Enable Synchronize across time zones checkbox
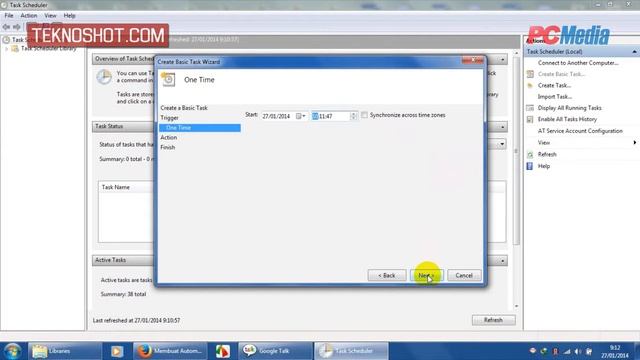Viewport: 640px width, 360px height. click(364, 115)
